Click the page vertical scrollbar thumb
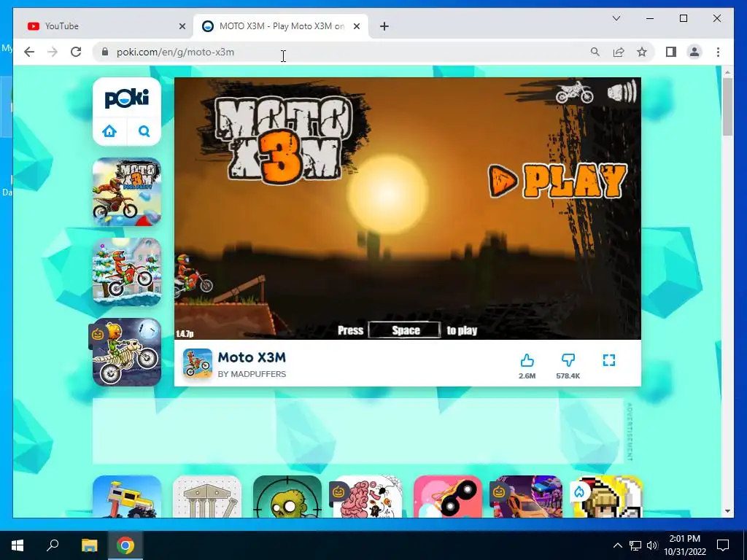The height and width of the screenshot is (560, 747). [727, 106]
